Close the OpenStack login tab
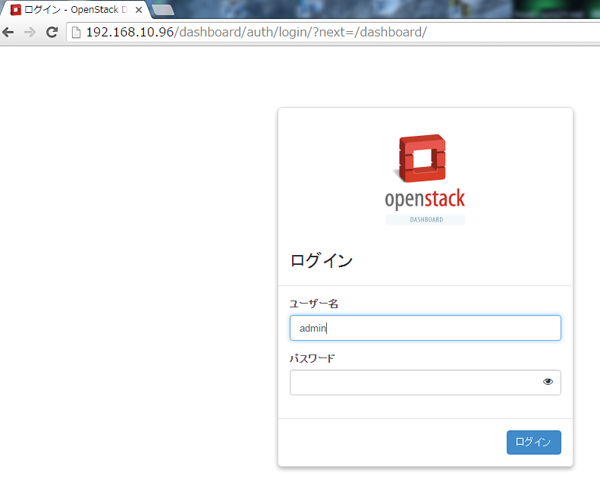 [139, 9]
